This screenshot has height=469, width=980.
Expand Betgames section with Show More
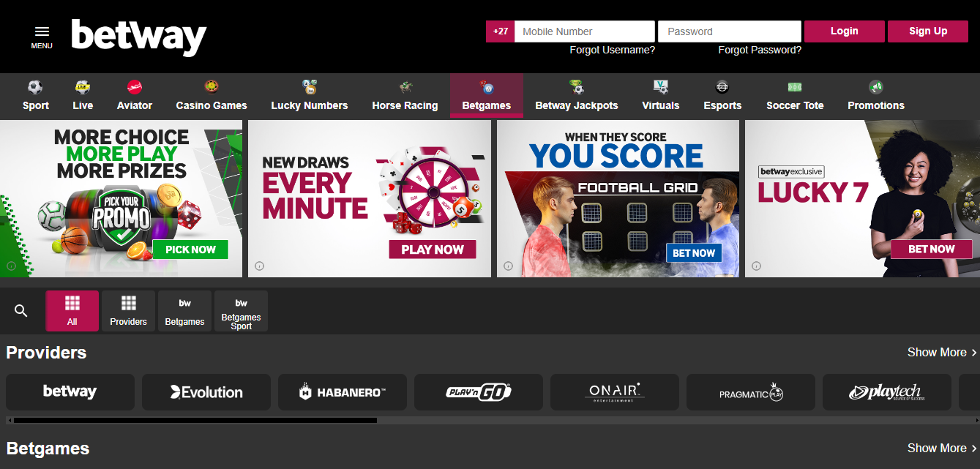(x=941, y=449)
